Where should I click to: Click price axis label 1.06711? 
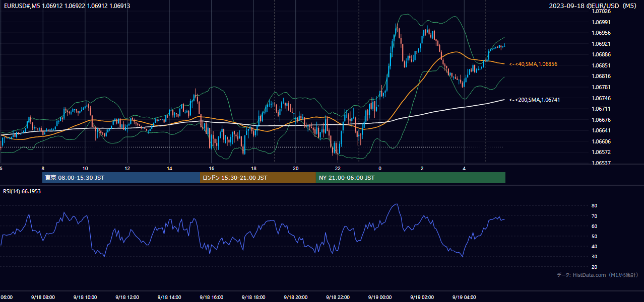tap(601, 109)
